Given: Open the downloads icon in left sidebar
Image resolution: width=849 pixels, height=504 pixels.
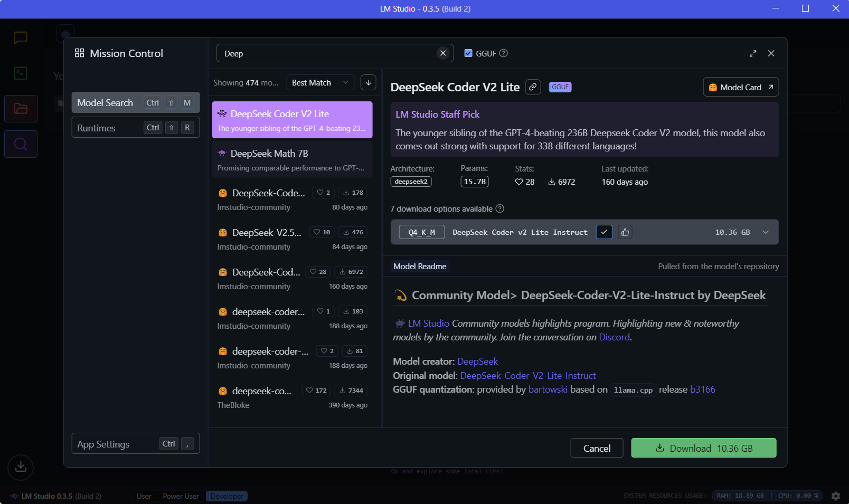Looking at the screenshot, I should pos(21,467).
